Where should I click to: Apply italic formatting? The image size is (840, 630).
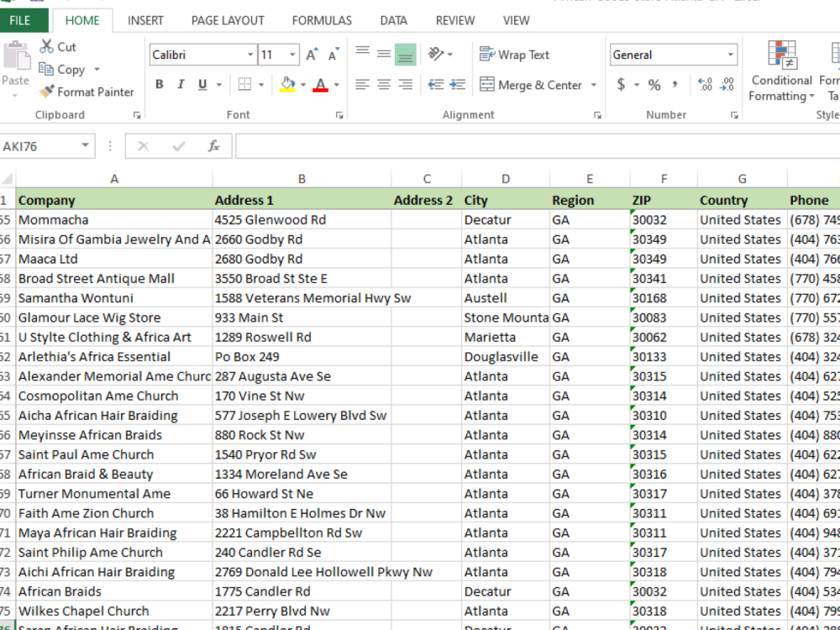(x=180, y=85)
